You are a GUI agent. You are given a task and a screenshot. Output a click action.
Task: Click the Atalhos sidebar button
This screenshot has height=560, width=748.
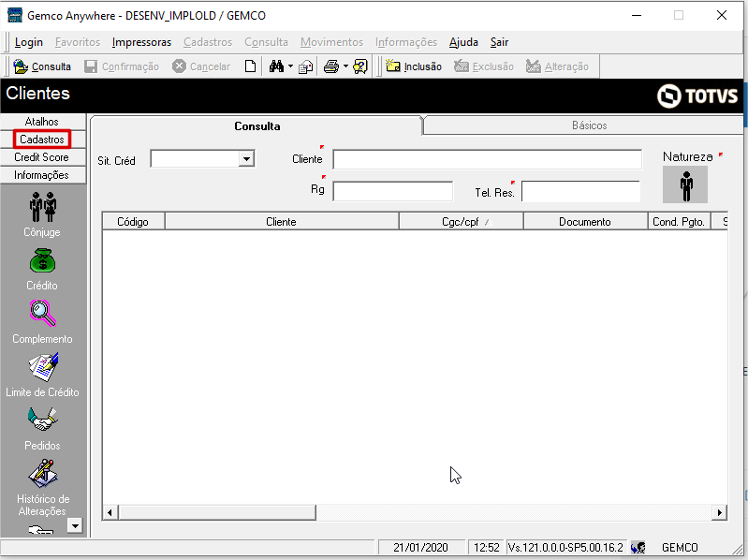[x=43, y=122]
